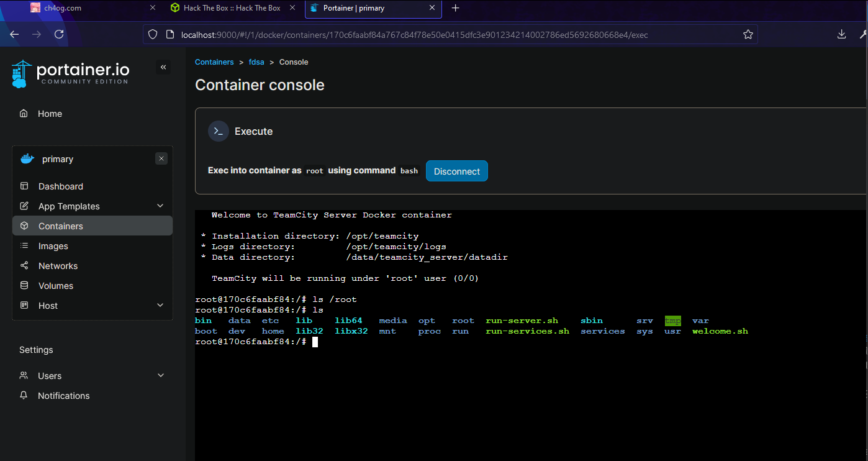The width and height of the screenshot is (868, 461).
Task: Follow the fdsa breadcrumb link
Action: pos(257,62)
